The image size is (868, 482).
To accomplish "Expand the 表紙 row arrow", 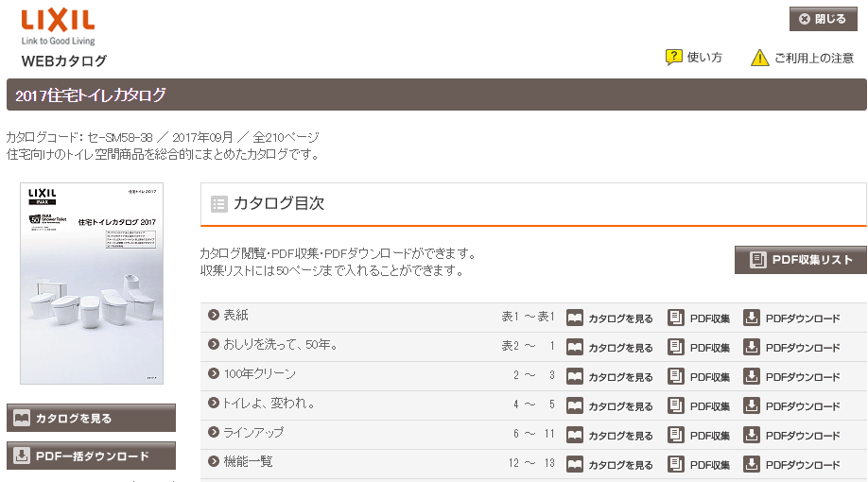I will coord(214,315).
